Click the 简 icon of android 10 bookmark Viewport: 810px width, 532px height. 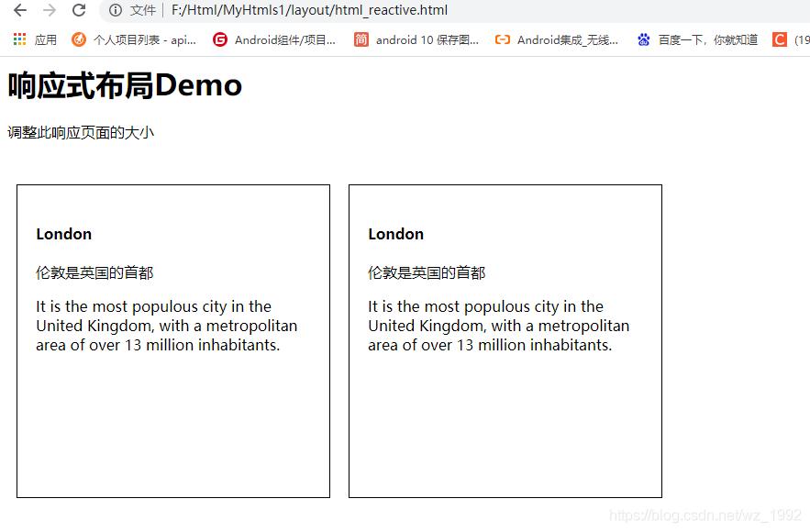click(361, 39)
